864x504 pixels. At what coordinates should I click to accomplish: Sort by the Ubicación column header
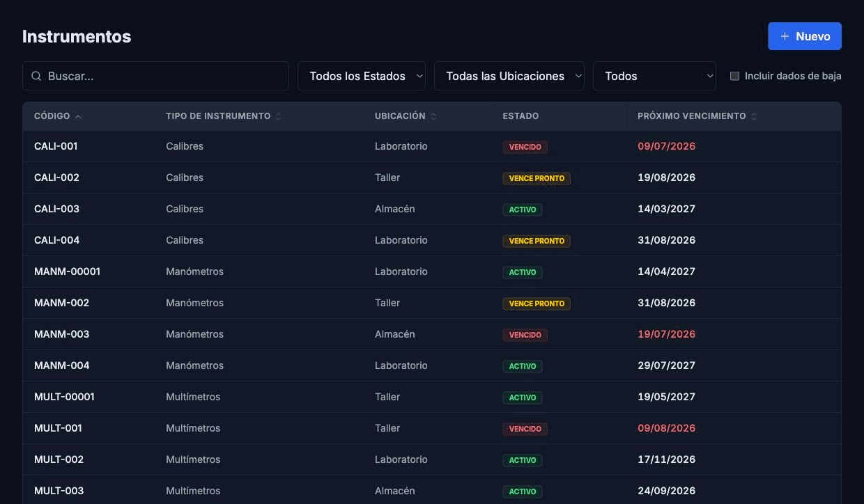(406, 116)
